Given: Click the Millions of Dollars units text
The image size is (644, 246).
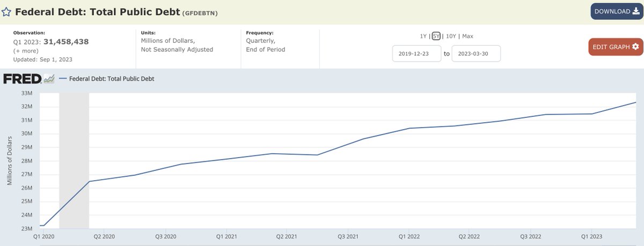Looking at the screenshot, I should tap(168, 41).
